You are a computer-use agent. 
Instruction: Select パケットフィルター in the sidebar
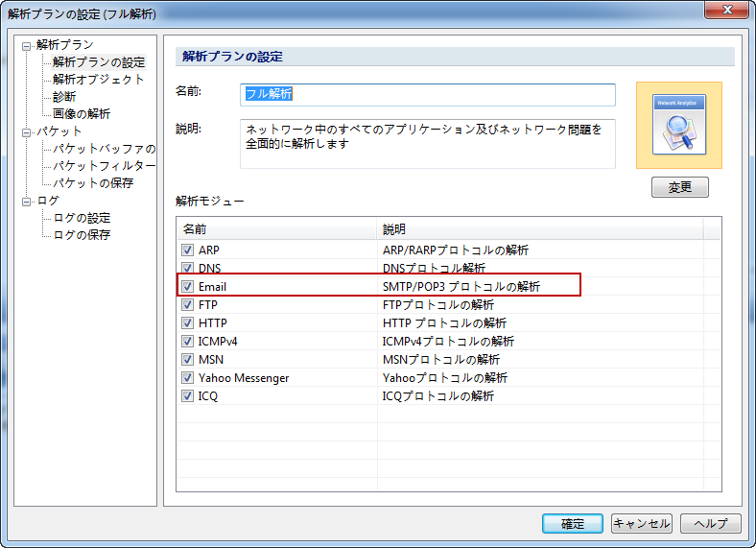[104, 166]
